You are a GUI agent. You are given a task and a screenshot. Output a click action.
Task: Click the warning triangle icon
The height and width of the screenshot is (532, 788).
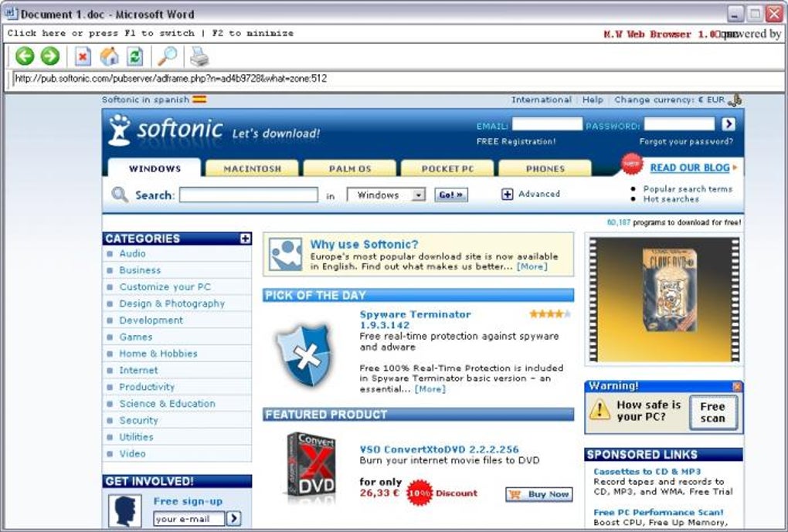click(x=599, y=409)
